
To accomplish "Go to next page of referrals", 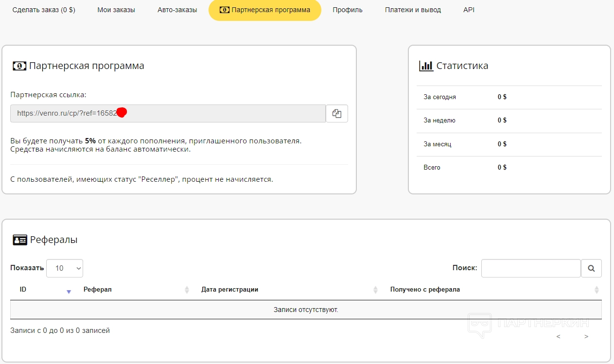I will (587, 336).
